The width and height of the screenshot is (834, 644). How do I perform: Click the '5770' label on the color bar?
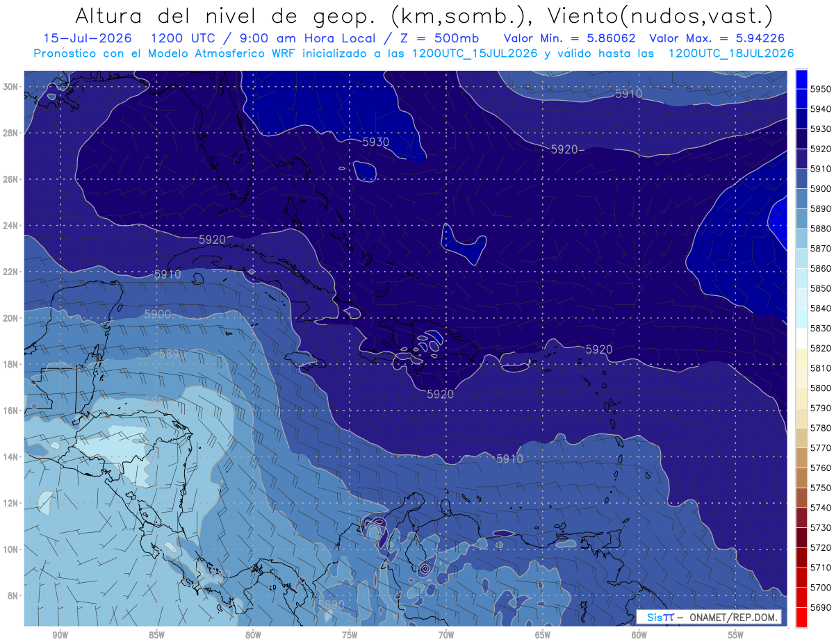(821, 448)
